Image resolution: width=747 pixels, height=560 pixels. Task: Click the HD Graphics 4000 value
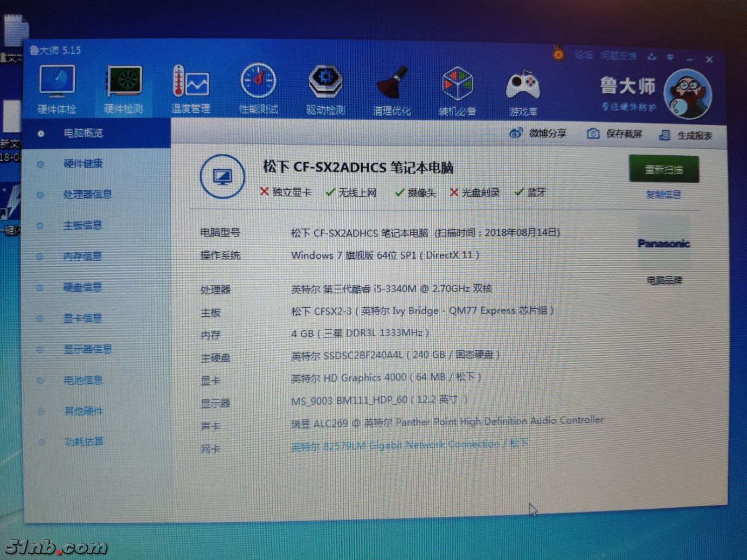(386, 377)
